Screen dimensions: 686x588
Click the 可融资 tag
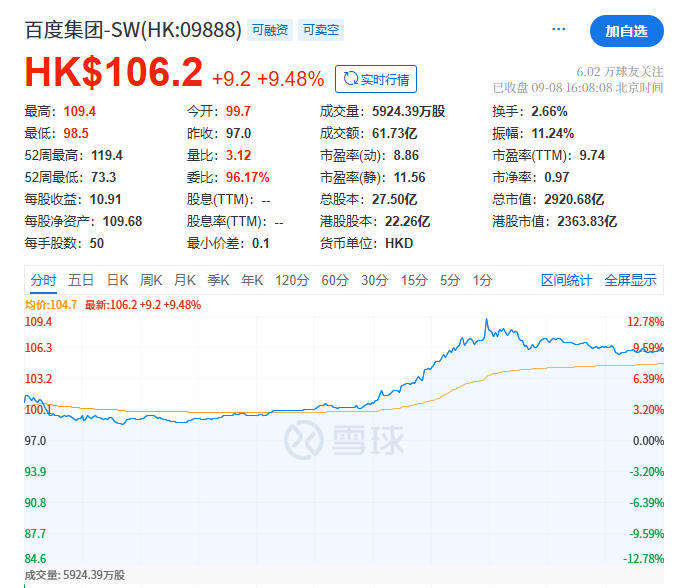coord(270,30)
